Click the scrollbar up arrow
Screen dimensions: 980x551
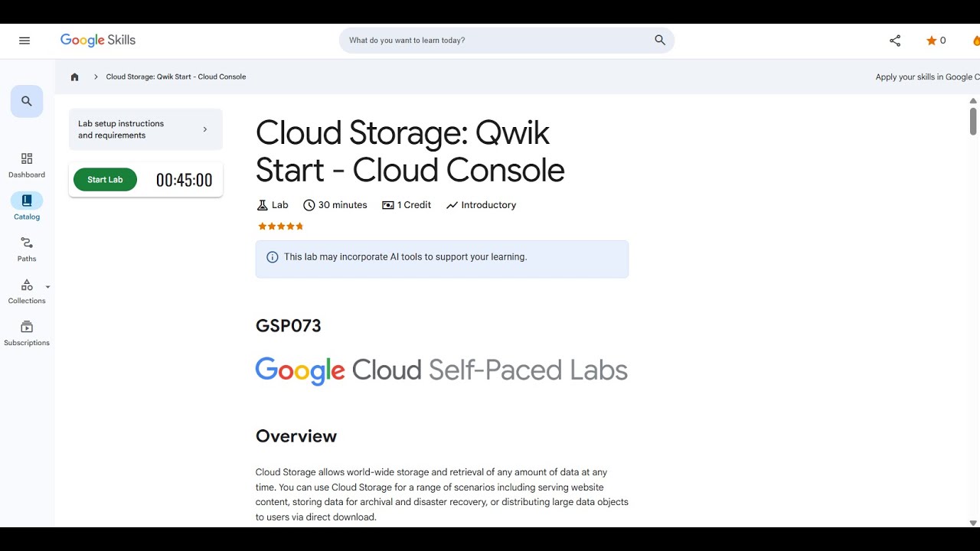click(973, 100)
